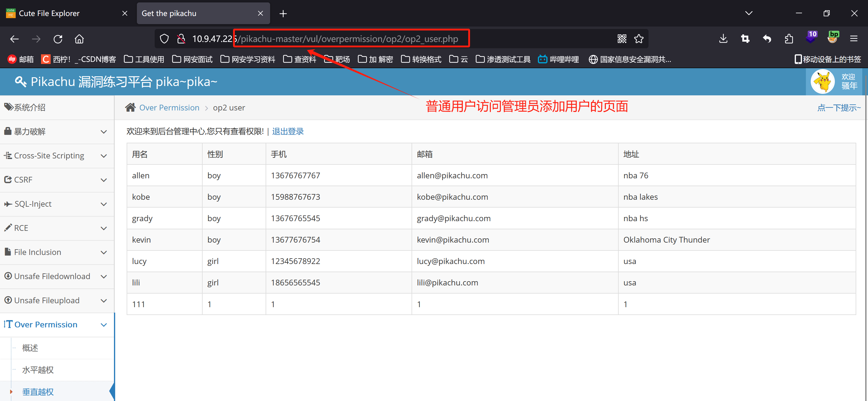Click the kobe username cell
Viewport: 868px width, 401px height.
[x=164, y=197]
